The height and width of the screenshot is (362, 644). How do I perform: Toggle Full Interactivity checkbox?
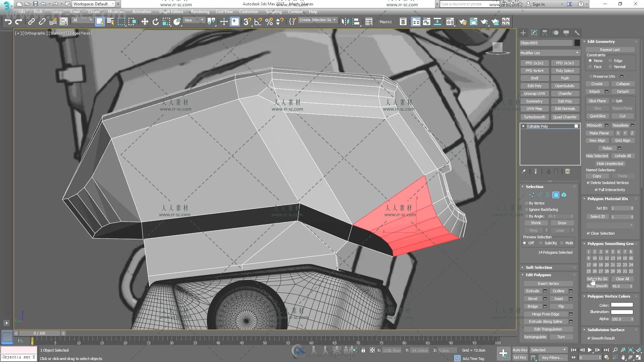click(x=596, y=190)
